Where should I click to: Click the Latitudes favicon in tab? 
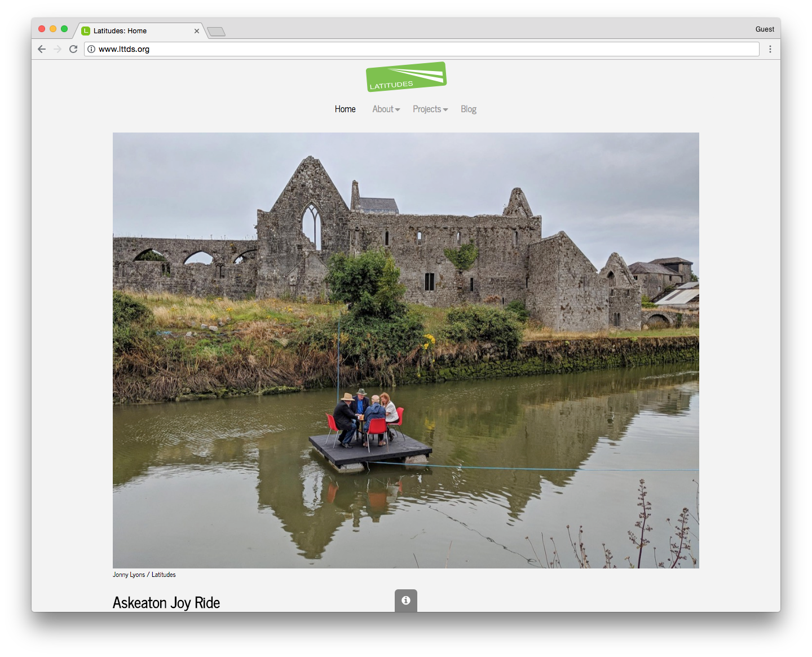click(x=86, y=31)
